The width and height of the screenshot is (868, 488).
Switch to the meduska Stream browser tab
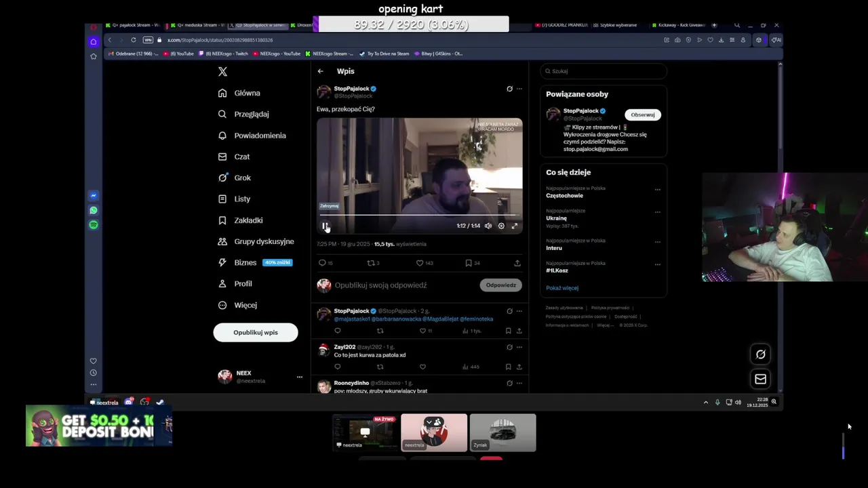pyautogui.click(x=197, y=25)
